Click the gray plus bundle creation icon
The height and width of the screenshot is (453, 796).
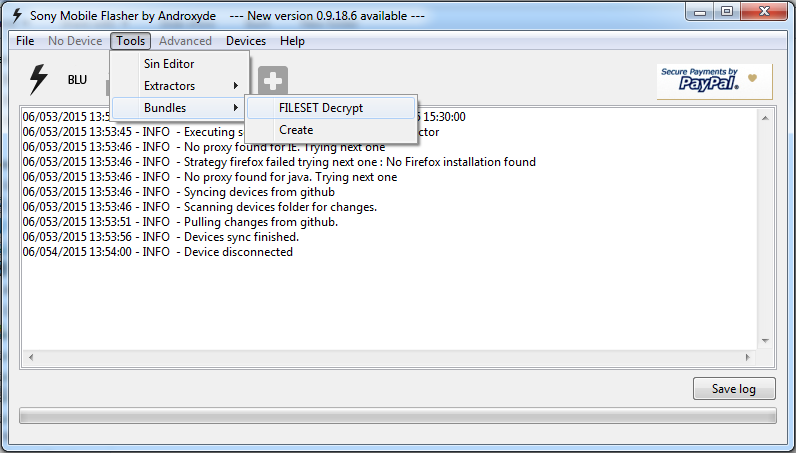pos(273,80)
